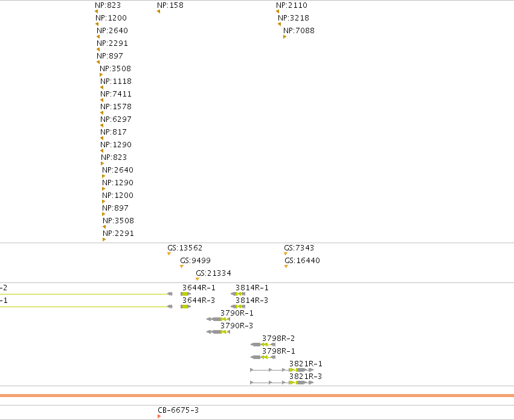Viewport: 514px width, 420px height.
Task: Select the GS:13562 downward triangle marker
Action: tap(169, 254)
